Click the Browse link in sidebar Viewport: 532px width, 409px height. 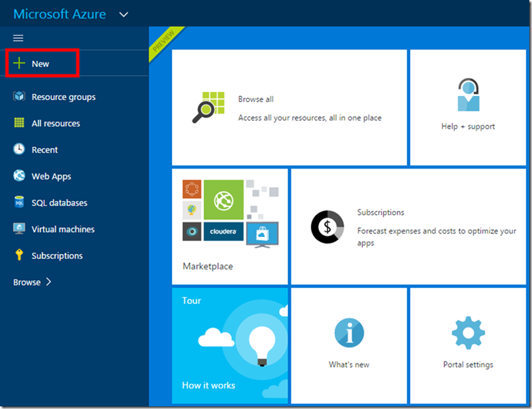[x=27, y=282]
